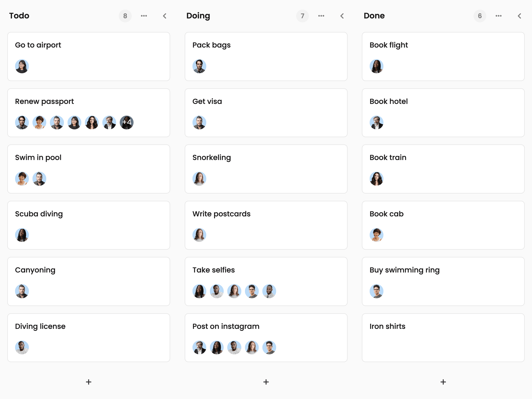This screenshot has height=399, width=532.
Task: Click the assignee avatar on Pack bags
Action: tap(199, 66)
